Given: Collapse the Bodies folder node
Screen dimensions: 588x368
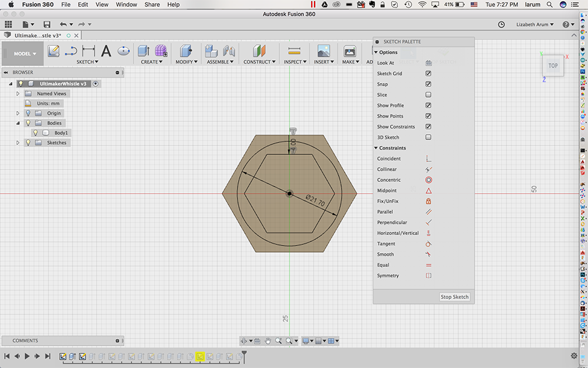Looking at the screenshot, I should point(18,123).
